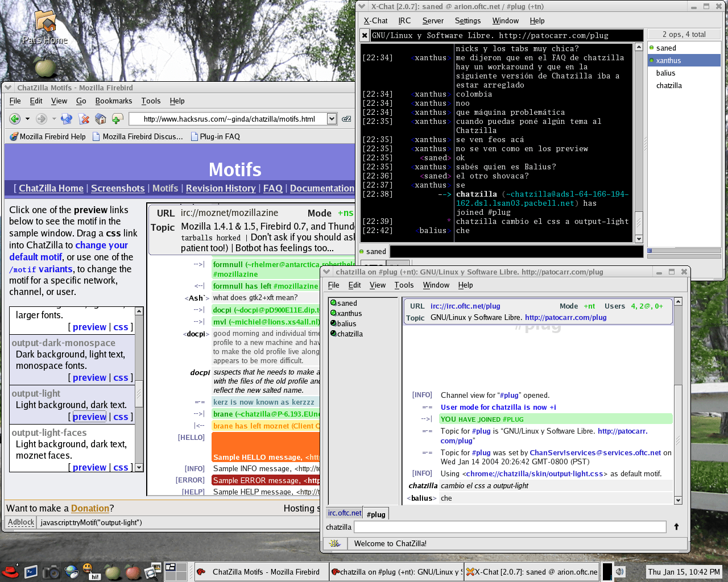Open the Plug-in FAQ bookmark
Viewport: 728px width, 582px height.
215,136
